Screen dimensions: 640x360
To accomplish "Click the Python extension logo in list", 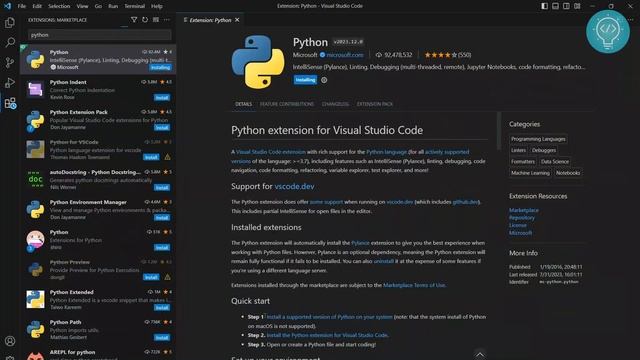I will pos(36,60).
